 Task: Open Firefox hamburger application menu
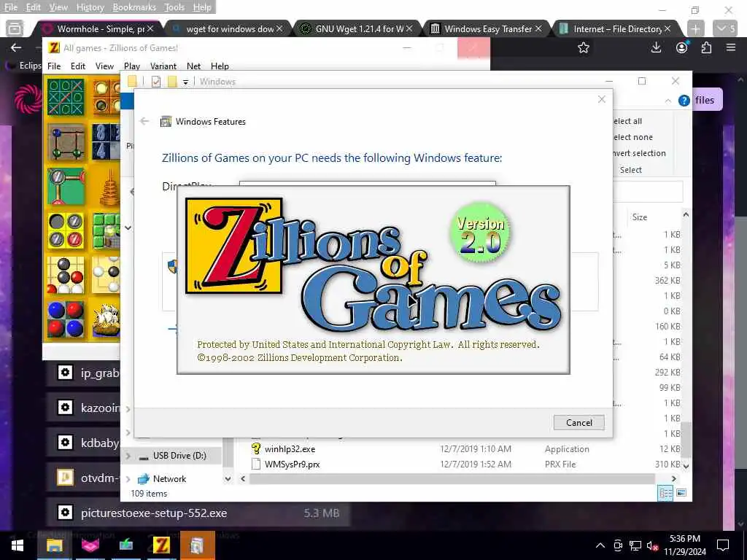point(731,47)
